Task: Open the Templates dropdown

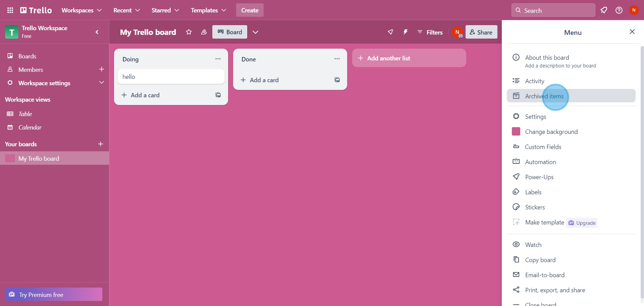Action: [208, 10]
